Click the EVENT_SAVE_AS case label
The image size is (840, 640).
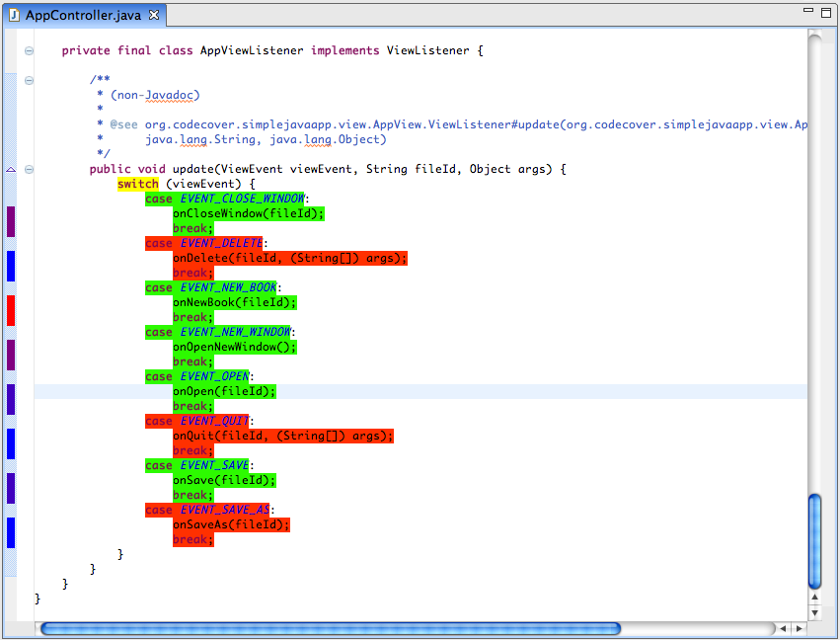[x=225, y=511]
